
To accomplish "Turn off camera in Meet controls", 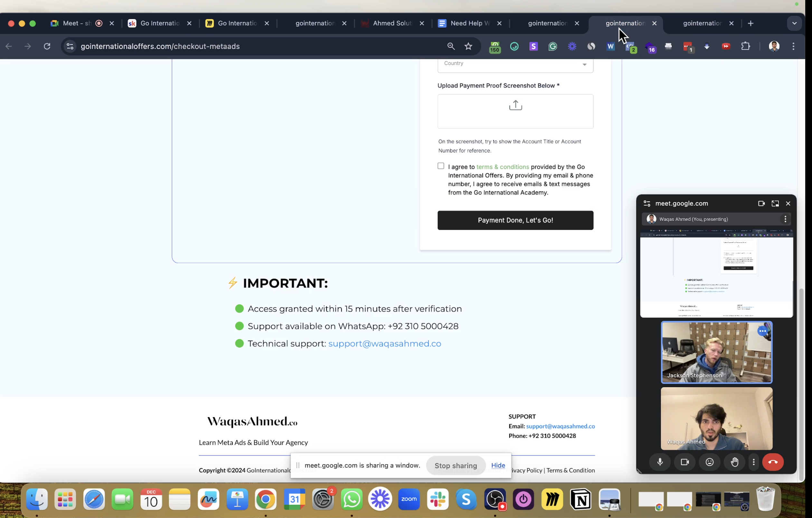I will (x=685, y=462).
